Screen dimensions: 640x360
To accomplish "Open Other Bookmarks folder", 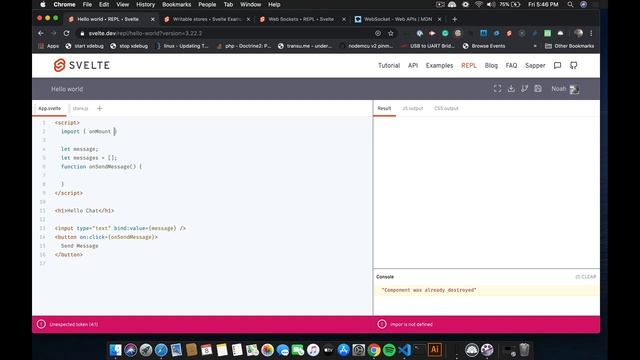I will click(x=570, y=46).
